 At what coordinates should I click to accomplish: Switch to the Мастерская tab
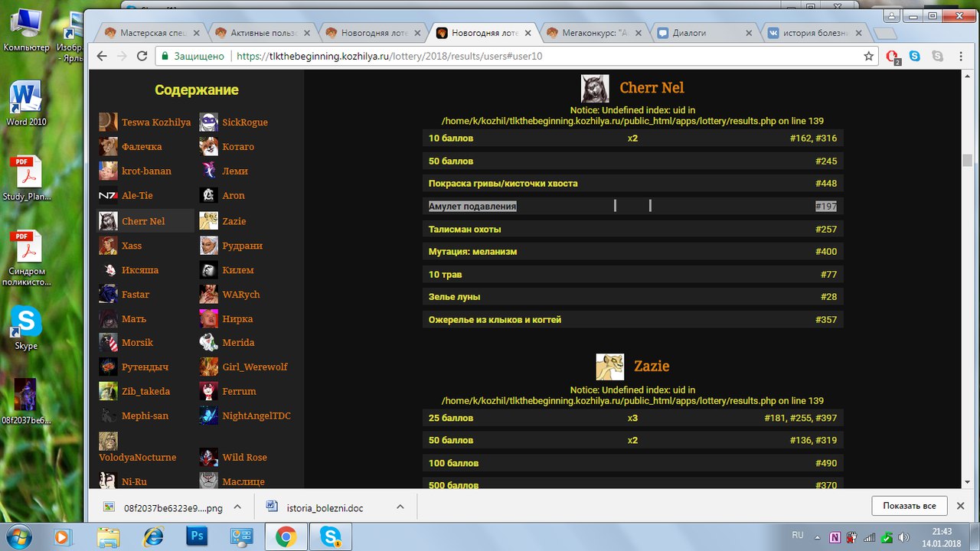click(151, 33)
